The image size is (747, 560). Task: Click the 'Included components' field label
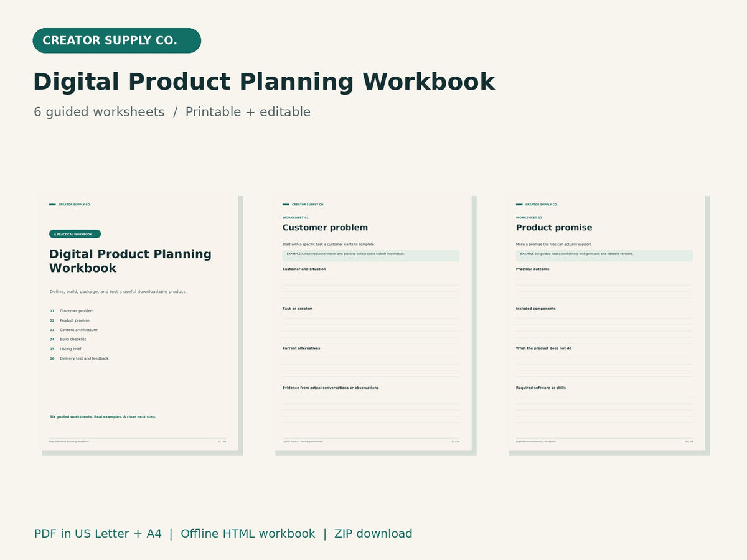coord(535,309)
